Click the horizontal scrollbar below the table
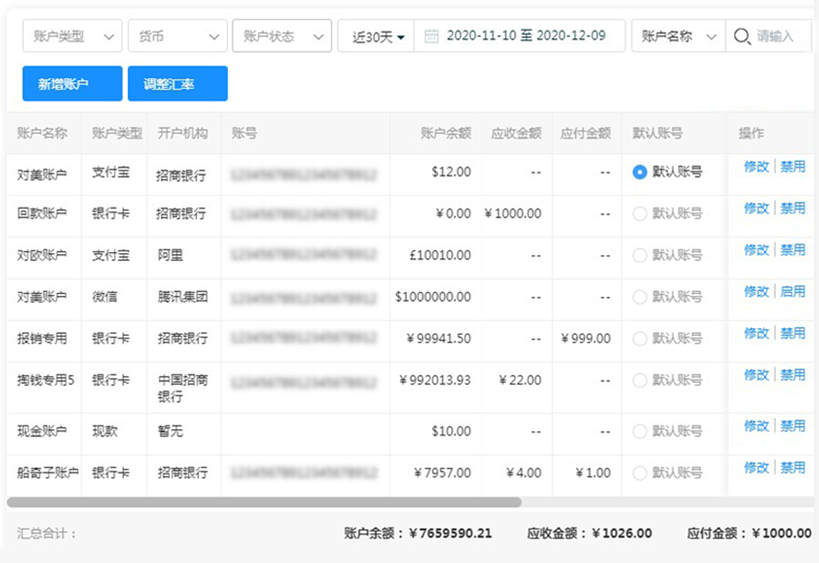This screenshot has width=819, height=563. click(264, 502)
